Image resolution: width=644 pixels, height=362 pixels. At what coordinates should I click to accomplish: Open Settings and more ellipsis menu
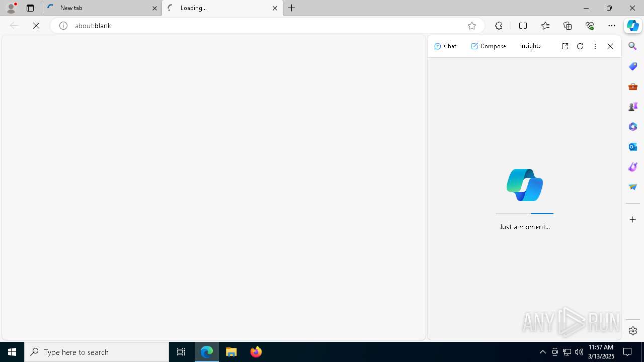[x=612, y=26]
